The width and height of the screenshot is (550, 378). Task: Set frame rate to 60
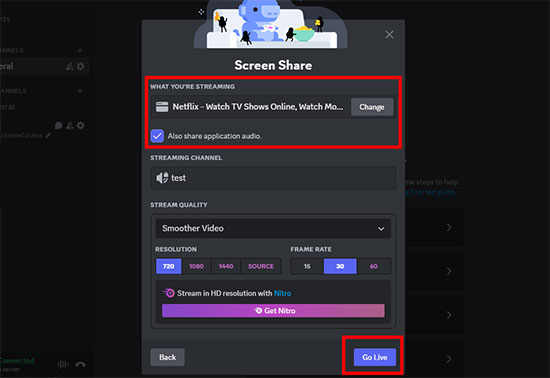pyautogui.click(x=374, y=266)
